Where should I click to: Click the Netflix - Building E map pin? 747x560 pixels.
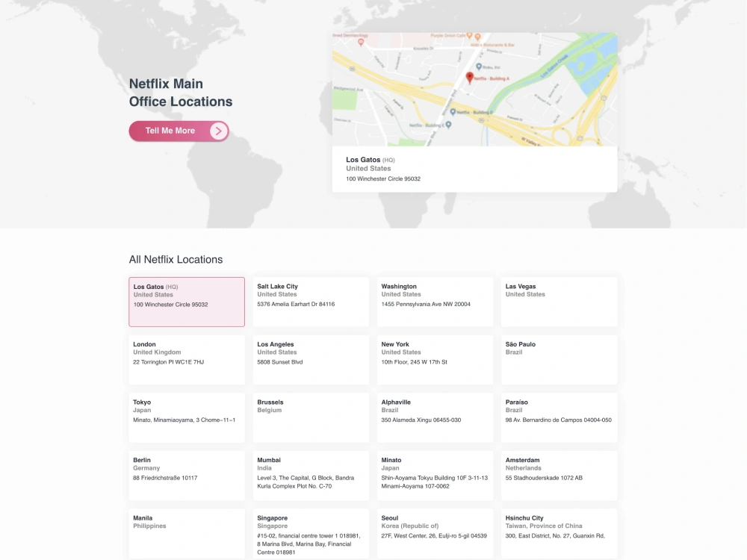coord(448,123)
